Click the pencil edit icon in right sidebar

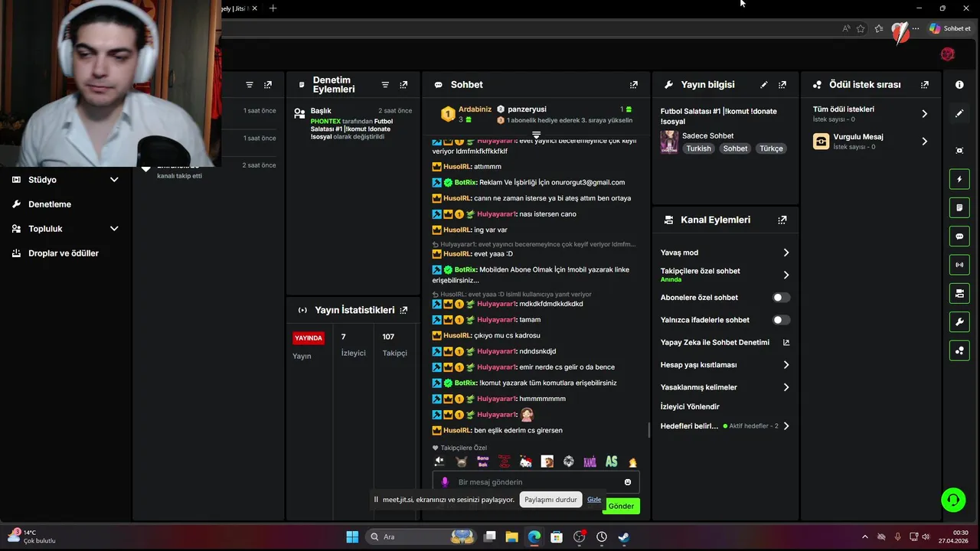[959, 113]
